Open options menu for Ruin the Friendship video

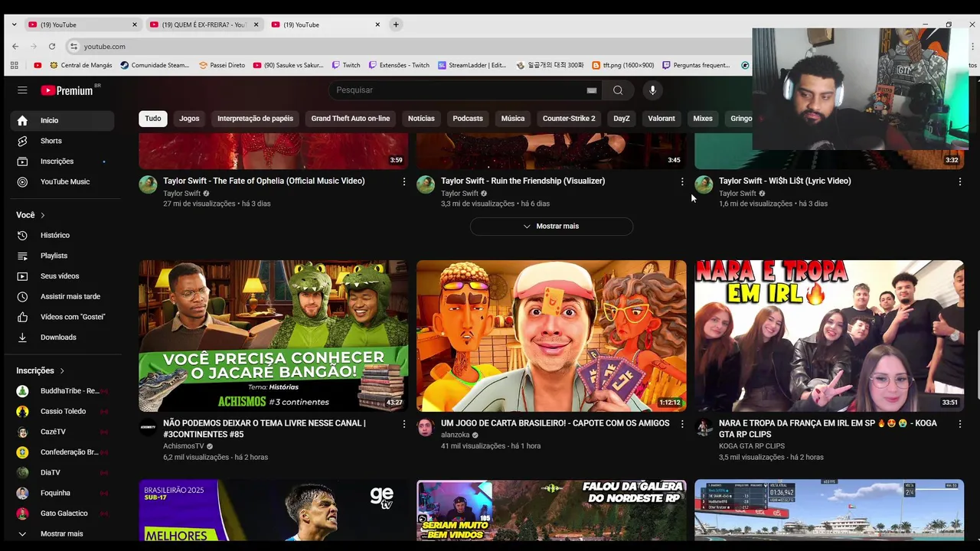point(682,181)
